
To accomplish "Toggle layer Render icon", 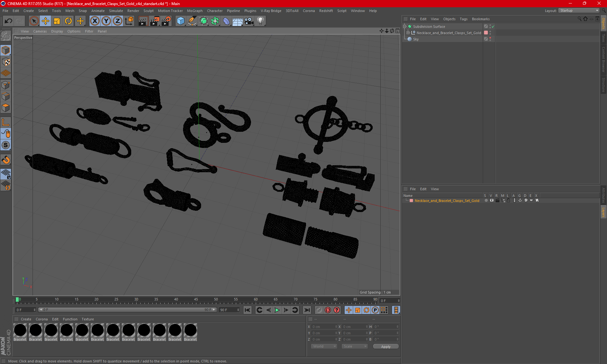I will (497, 201).
